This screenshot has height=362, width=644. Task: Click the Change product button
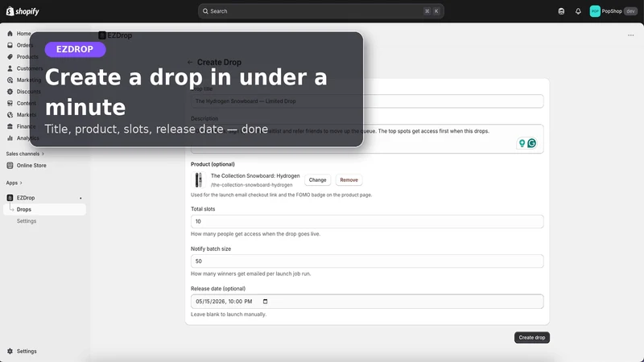click(x=317, y=179)
